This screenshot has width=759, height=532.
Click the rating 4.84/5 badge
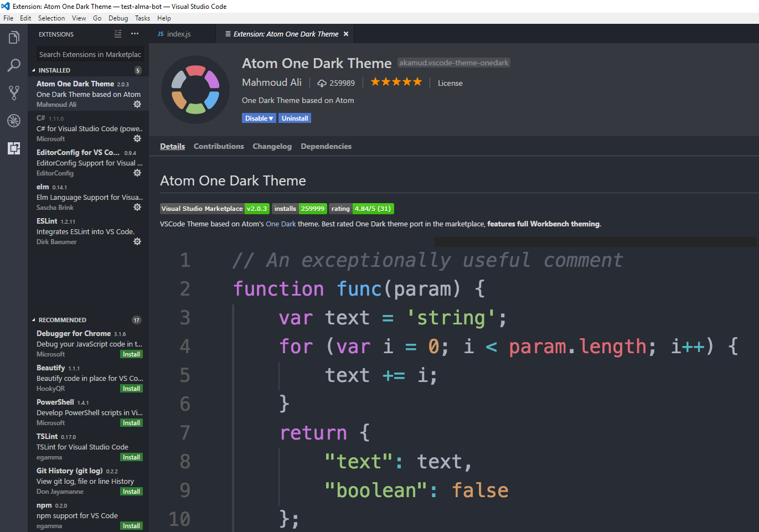pyautogui.click(x=362, y=209)
